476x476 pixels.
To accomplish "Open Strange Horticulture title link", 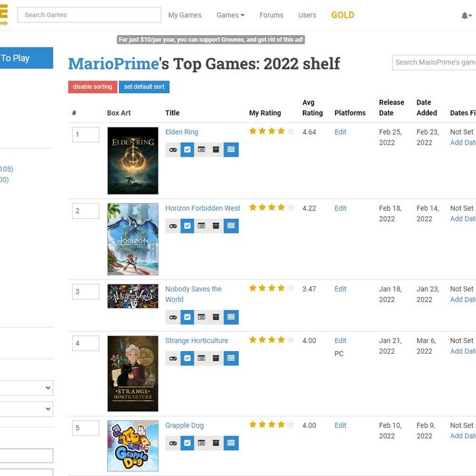I will 197,340.
